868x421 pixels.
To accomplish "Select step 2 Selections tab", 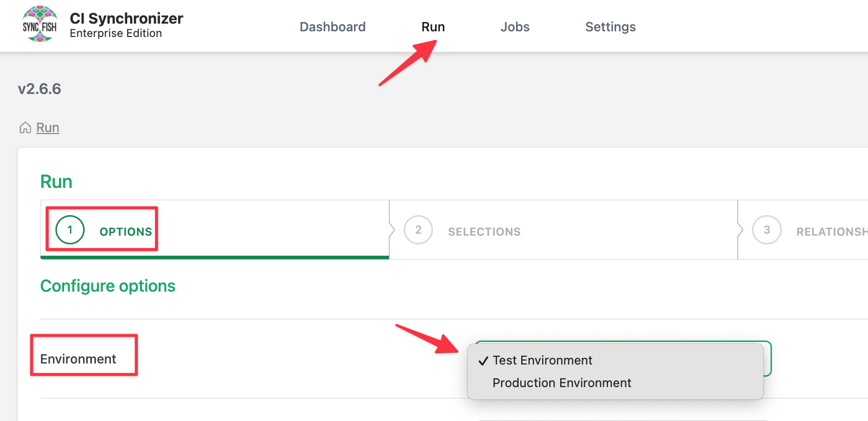I will tap(563, 229).
